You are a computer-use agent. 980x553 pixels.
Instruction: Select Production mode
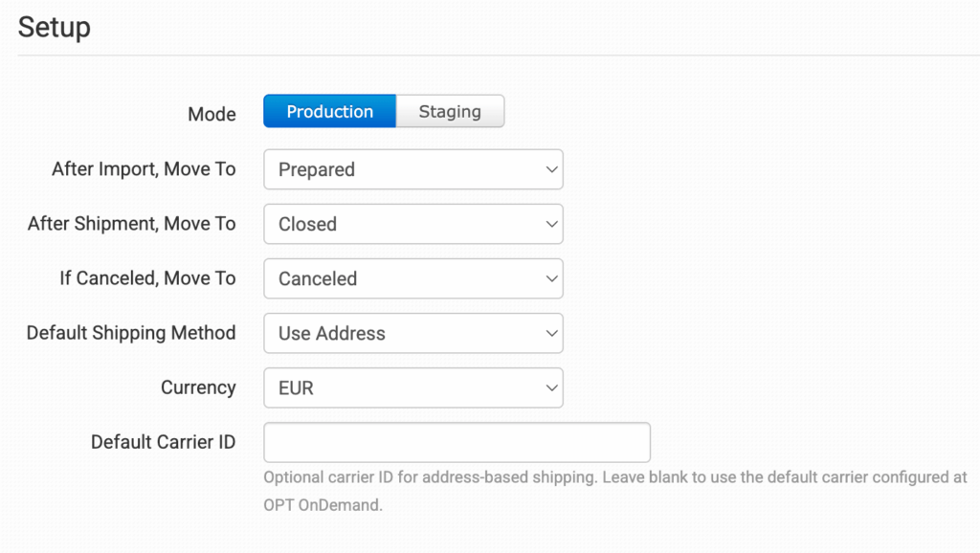329,111
